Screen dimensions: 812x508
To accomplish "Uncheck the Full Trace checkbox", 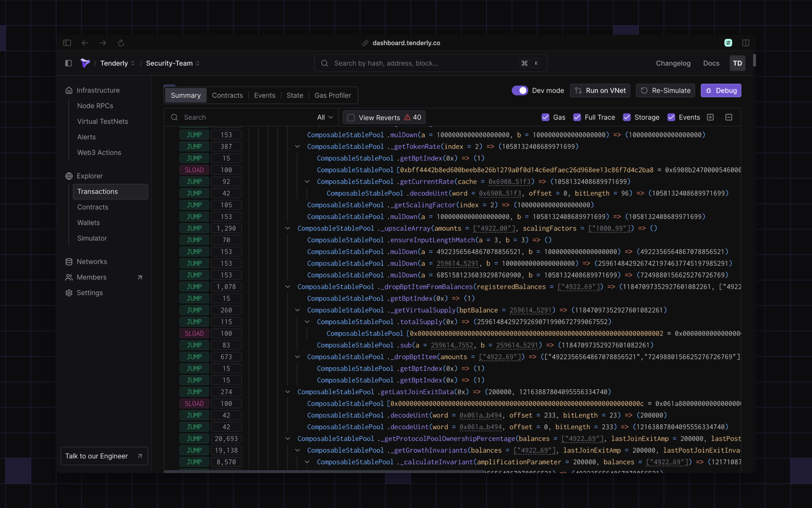I will click(577, 117).
